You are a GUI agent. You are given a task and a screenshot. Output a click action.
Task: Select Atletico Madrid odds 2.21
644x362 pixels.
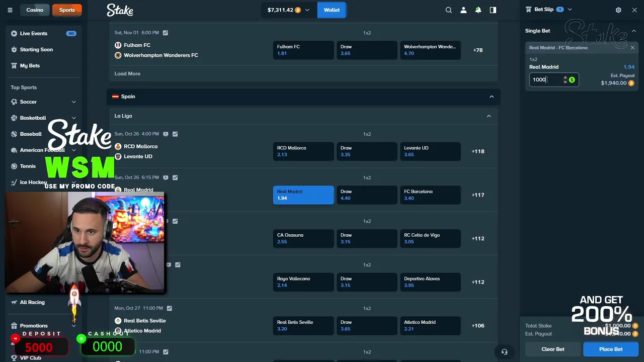[x=430, y=326]
